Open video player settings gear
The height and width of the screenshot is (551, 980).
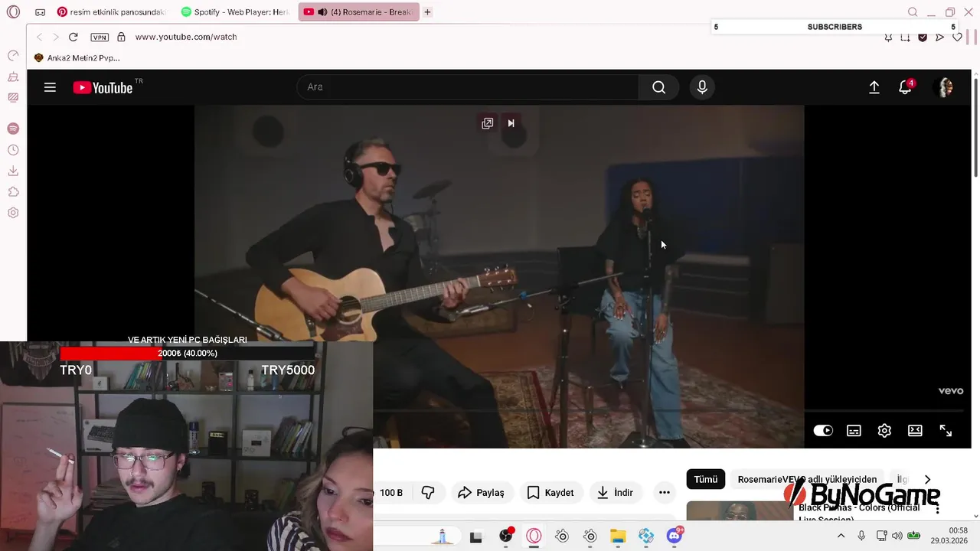pyautogui.click(x=884, y=431)
